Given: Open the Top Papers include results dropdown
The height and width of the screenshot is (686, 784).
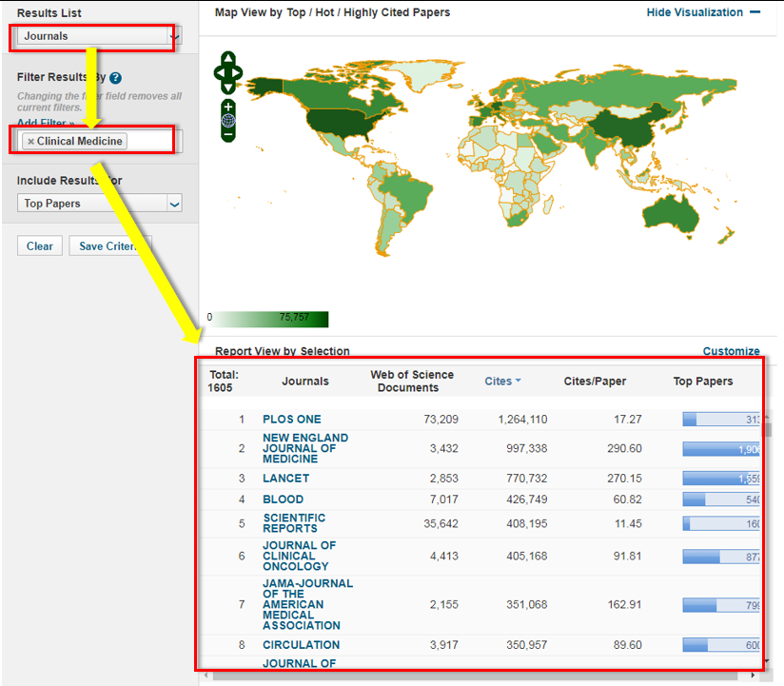Looking at the screenshot, I should 100,204.
